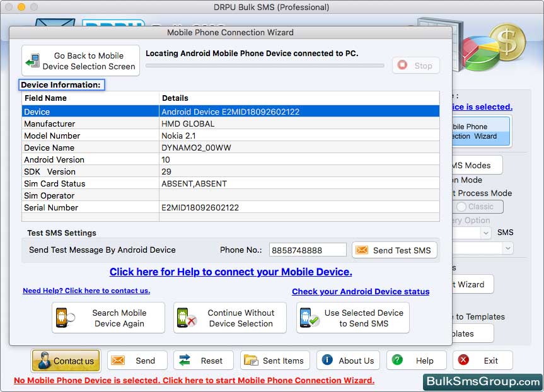Click the BulkSmsGroup.com banner
The width and height of the screenshot is (544, 392).
483,381
